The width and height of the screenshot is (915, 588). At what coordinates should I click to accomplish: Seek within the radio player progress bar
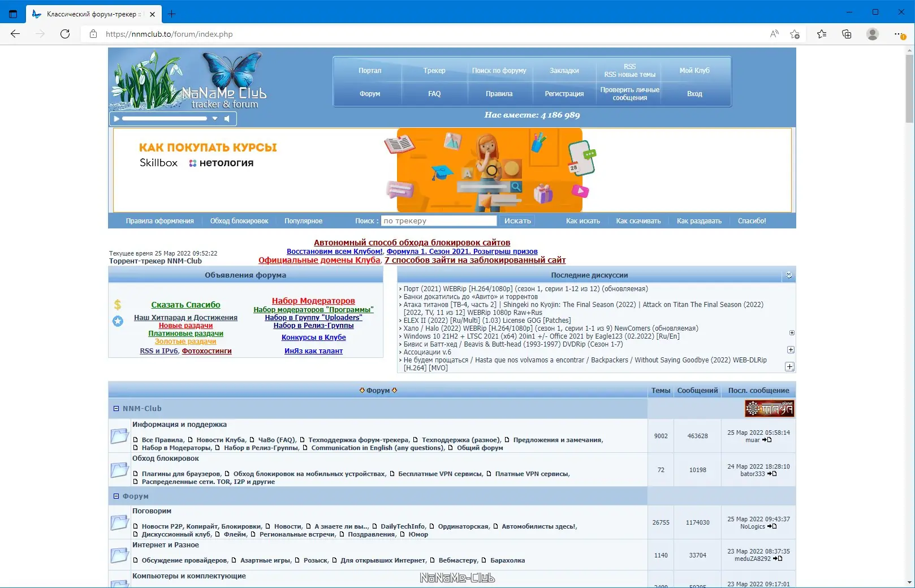pos(165,119)
